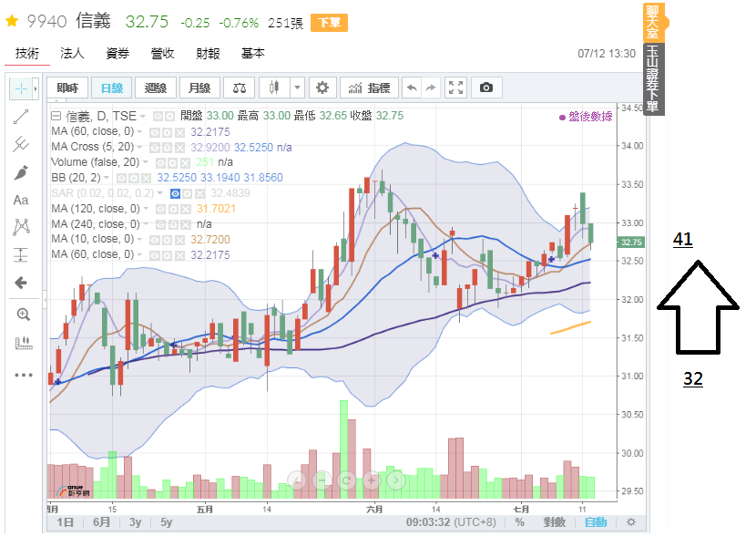Viewport: 756px width, 547px height.
Task: Remove the MA (240, close, 0) indicator
Action: point(186,224)
